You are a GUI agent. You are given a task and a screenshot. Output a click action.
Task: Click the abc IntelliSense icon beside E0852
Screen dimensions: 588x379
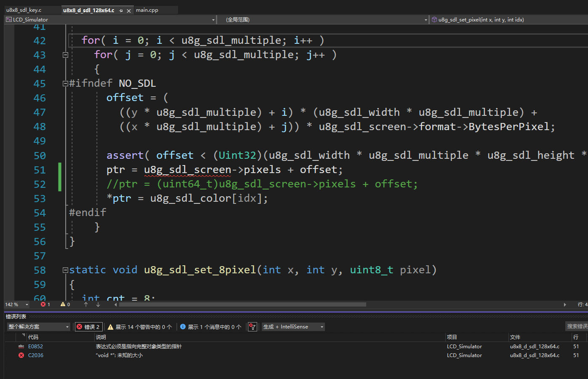[22, 346]
